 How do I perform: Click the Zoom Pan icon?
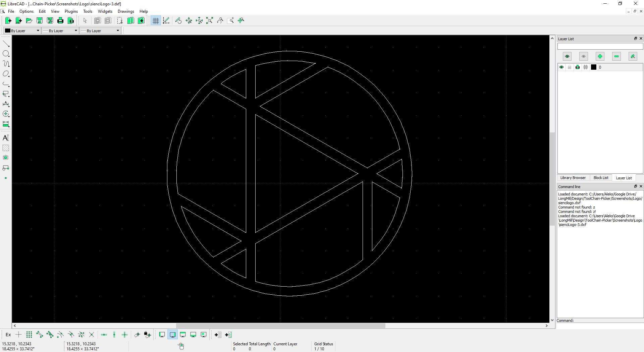(241, 21)
